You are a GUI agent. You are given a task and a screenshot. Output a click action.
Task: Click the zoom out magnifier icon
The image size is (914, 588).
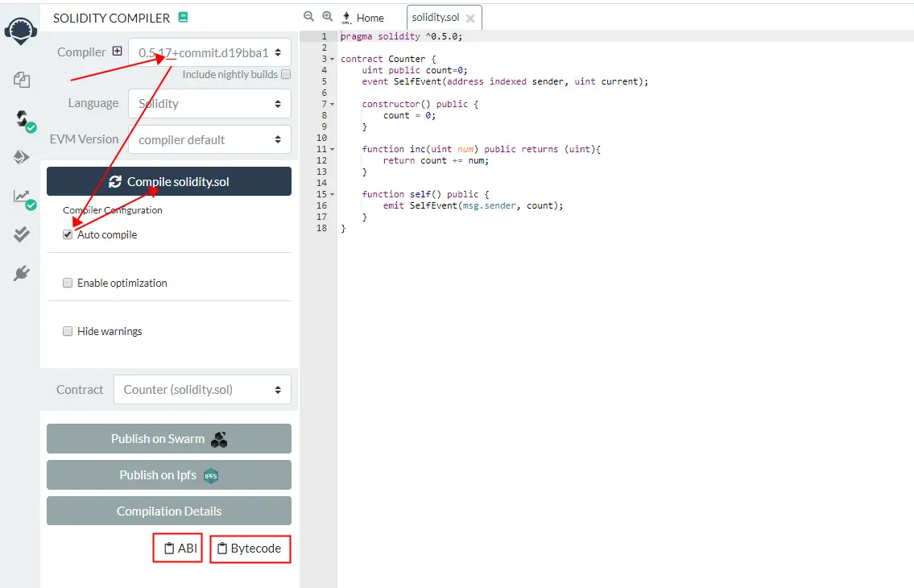click(x=309, y=17)
